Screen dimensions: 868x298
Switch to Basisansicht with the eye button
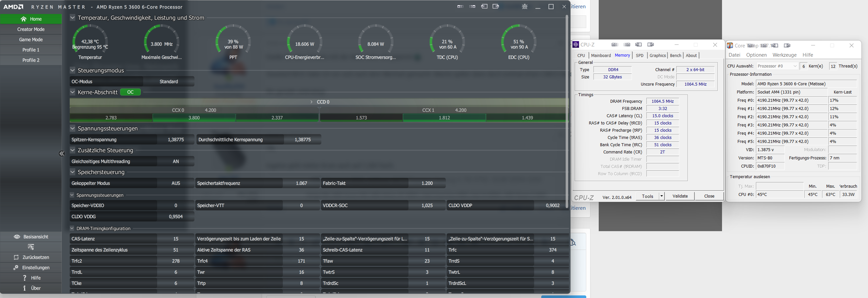(x=31, y=236)
